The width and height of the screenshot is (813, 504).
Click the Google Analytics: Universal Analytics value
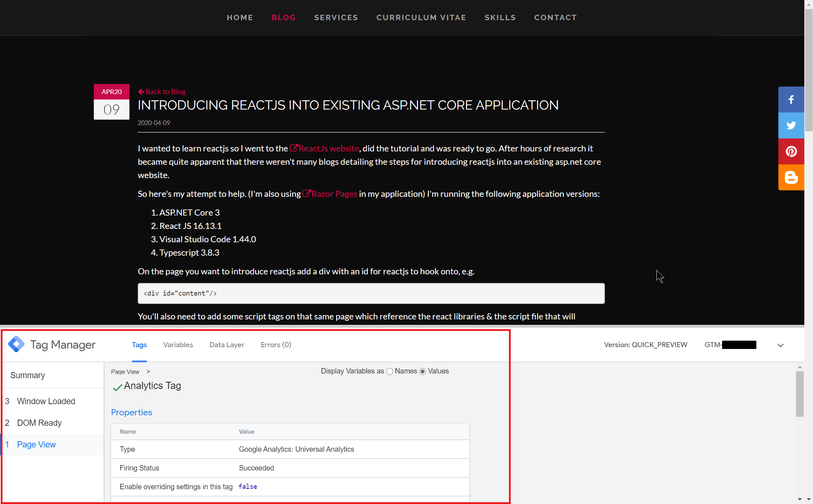(296, 449)
